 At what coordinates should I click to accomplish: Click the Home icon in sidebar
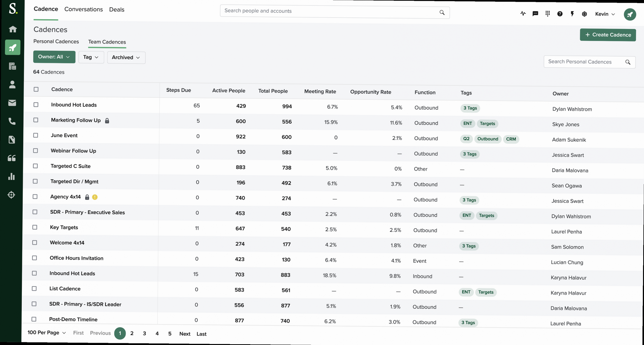click(x=13, y=29)
